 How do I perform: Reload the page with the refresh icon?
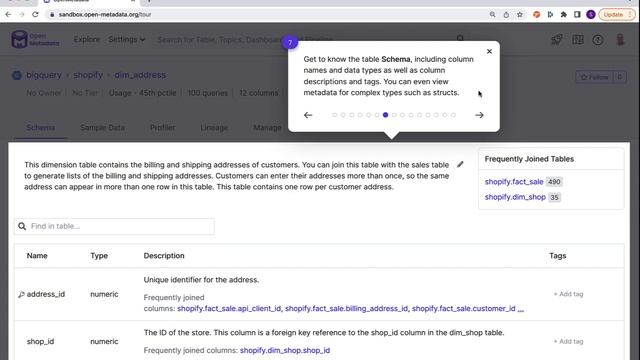point(35,14)
